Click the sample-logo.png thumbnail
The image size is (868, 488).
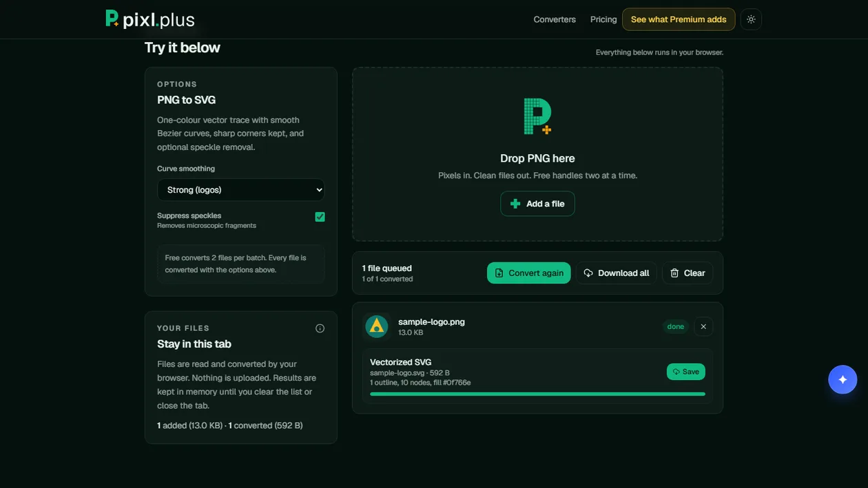click(x=377, y=326)
